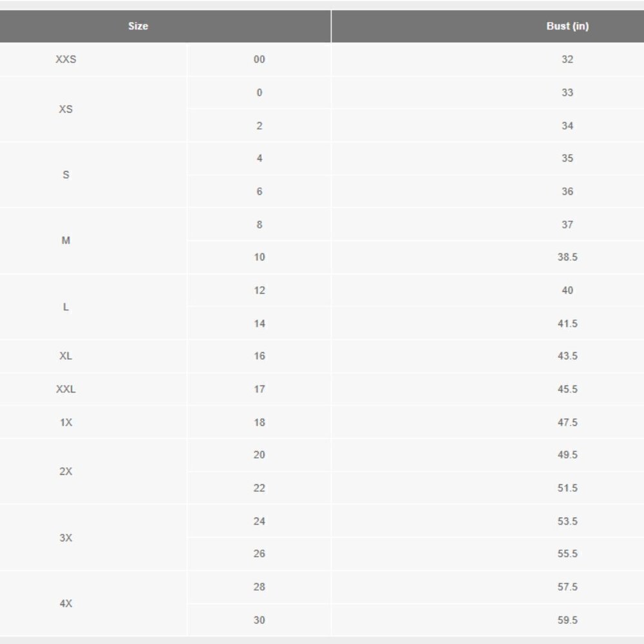Click the Bust (in) column header
This screenshot has height=644, width=644.
click(567, 26)
